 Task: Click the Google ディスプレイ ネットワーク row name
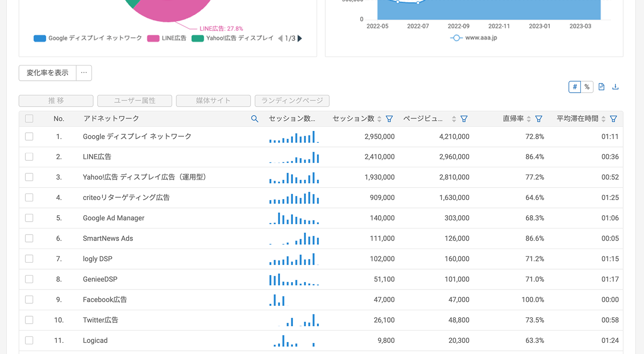pos(137,136)
